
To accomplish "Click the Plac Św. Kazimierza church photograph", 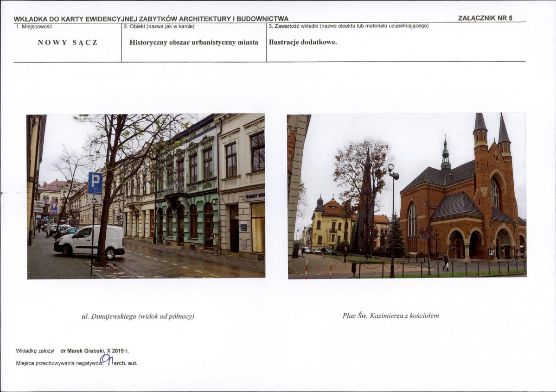I will click(x=407, y=196).
